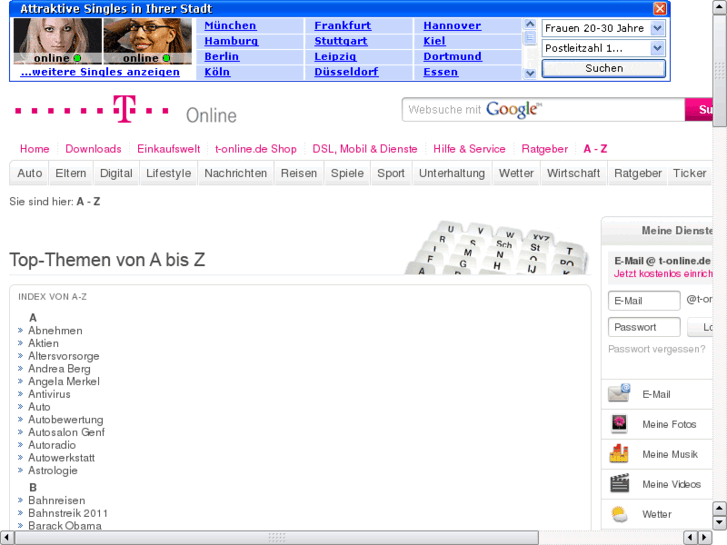The width and height of the screenshot is (727, 545).
Task: Open DSL, Mobil & Dienste navigation item
Action: tap(364, 149)
